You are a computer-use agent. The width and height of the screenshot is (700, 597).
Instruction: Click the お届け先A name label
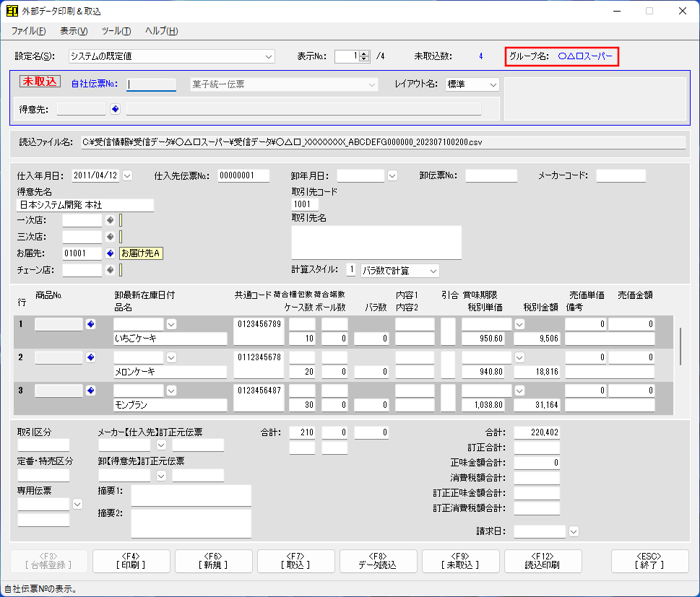[141, 253]
